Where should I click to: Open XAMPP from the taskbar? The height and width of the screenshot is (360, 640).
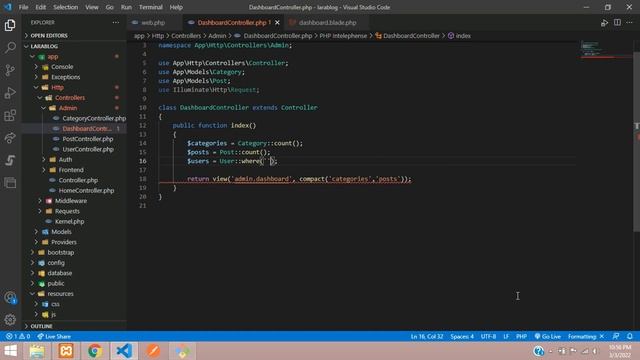66,351
